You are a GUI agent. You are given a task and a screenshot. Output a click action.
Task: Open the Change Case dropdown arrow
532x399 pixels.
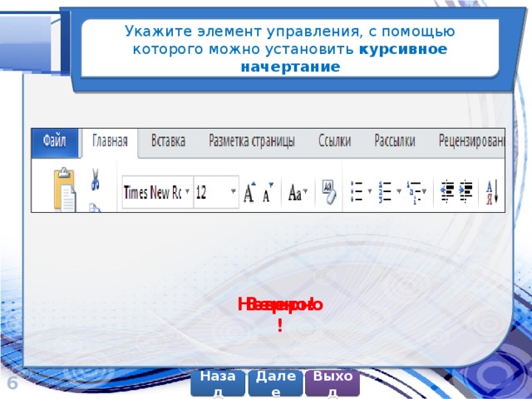[x=305, y=192]
